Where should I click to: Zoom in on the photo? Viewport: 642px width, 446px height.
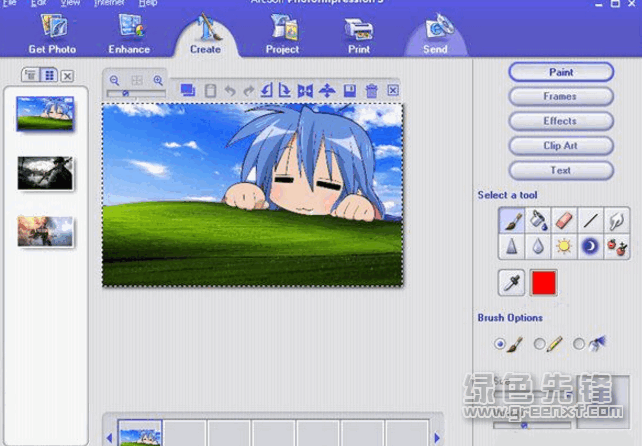158,80
